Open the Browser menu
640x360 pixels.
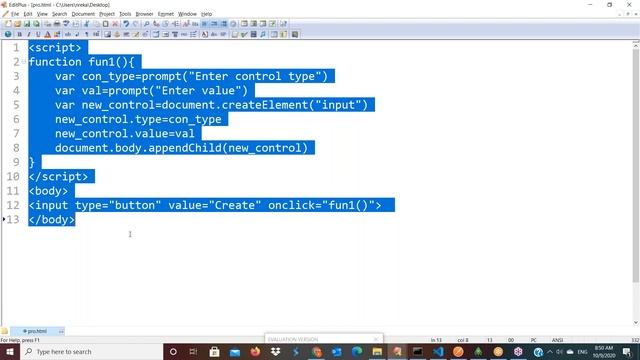point(144,14)
